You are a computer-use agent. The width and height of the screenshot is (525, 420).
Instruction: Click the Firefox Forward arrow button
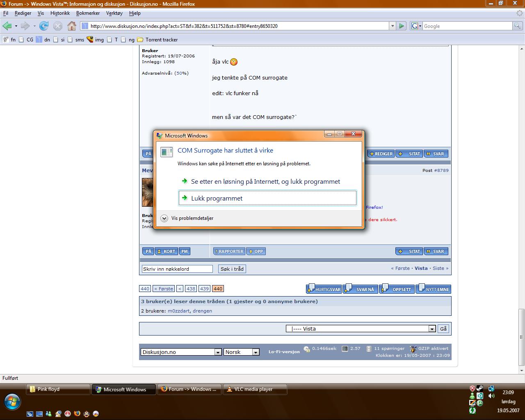pyautogui.click(x=25, y=26)
